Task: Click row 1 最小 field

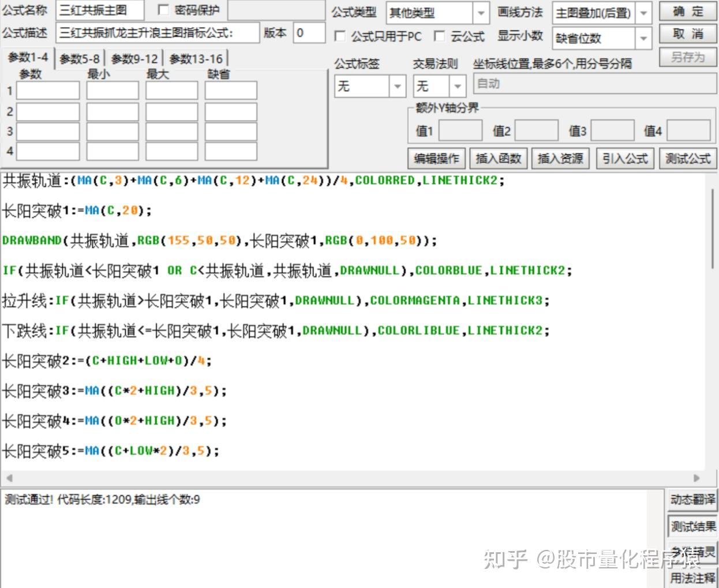Action: click(113, 91)
